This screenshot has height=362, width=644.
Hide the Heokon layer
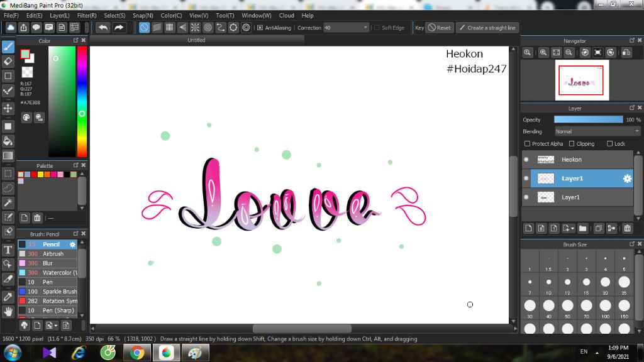tap(526, 159)
